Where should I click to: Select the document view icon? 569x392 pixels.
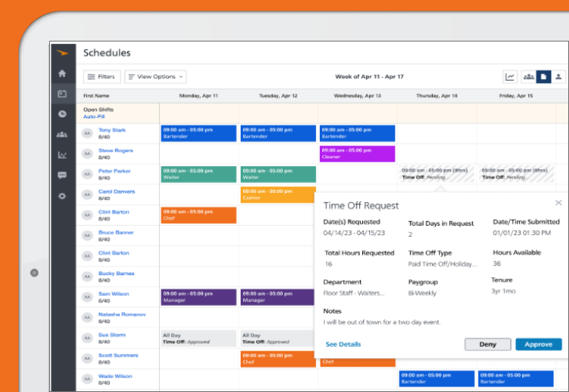coord(544,77)
